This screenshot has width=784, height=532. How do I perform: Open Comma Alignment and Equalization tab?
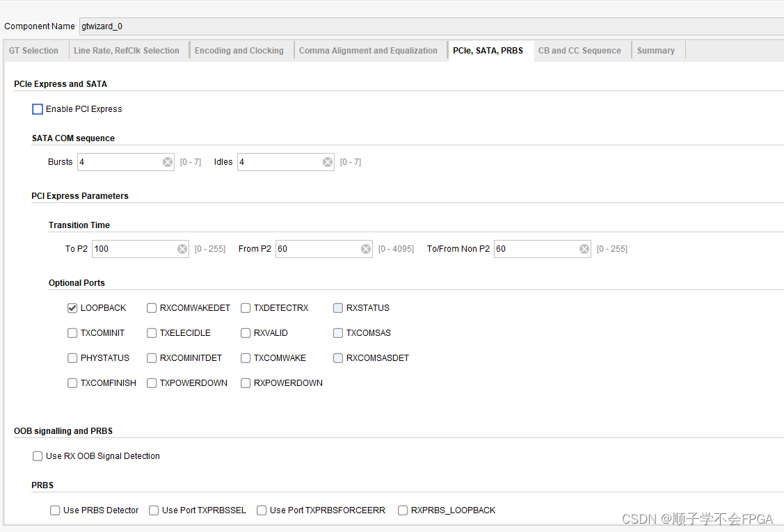[x=368, y=51]
